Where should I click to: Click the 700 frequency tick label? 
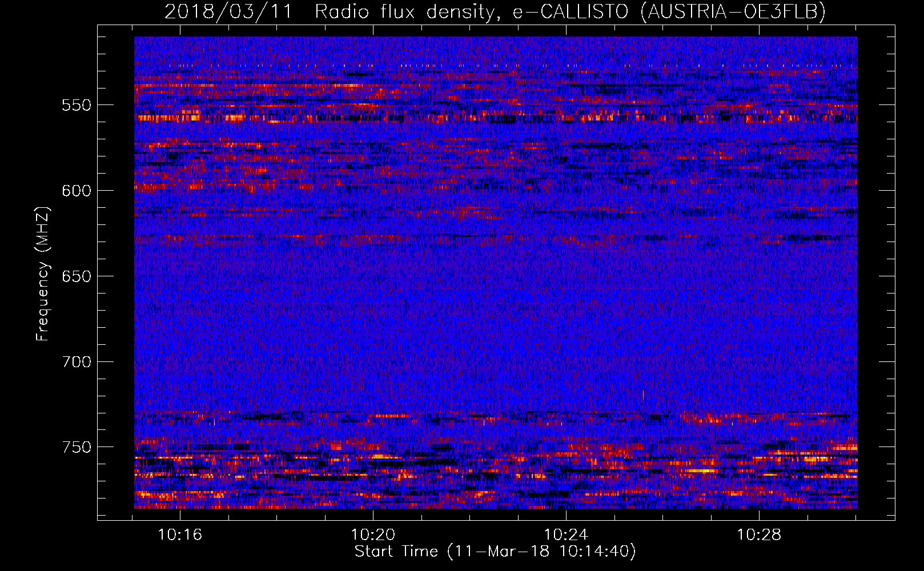(77, 362)
